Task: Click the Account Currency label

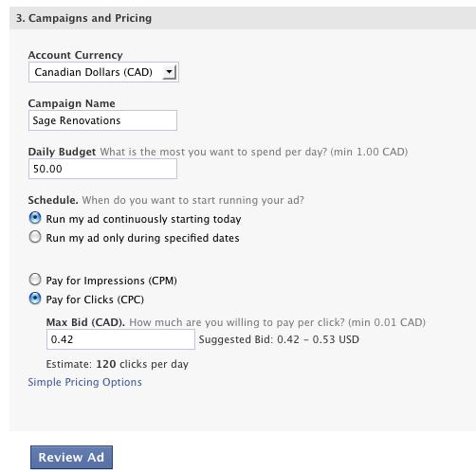Action: tap(75, 55)
